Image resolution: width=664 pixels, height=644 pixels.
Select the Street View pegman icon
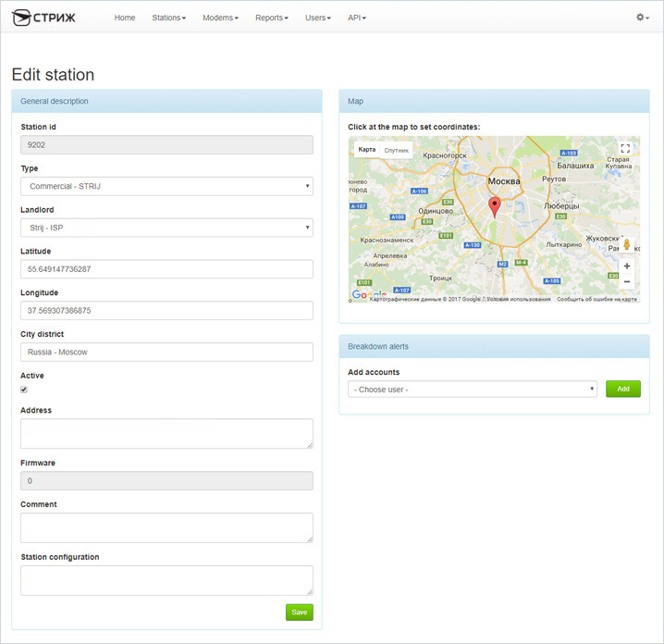click(x=627, y=244)
